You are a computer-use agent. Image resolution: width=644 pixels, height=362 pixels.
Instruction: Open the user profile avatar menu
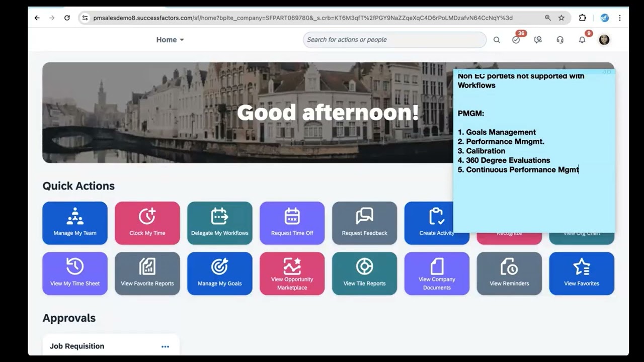tap(604, 40)
